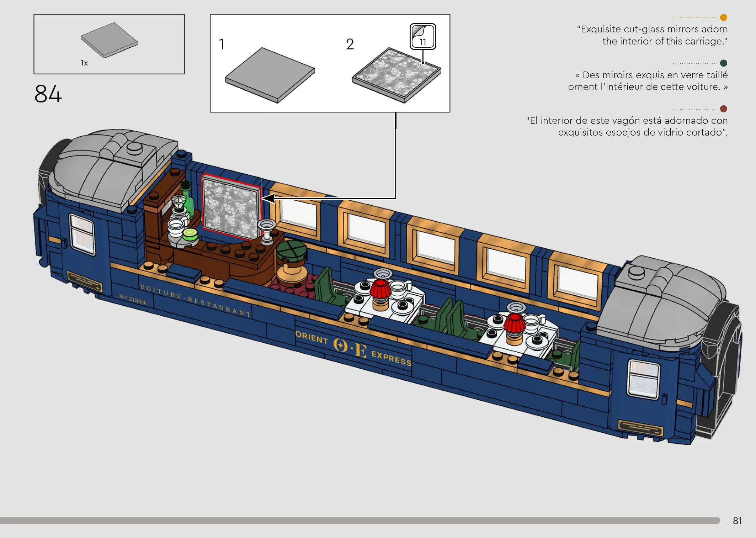Click the plain grey tile in sub-step 1
756x538 pixels.
270,75
